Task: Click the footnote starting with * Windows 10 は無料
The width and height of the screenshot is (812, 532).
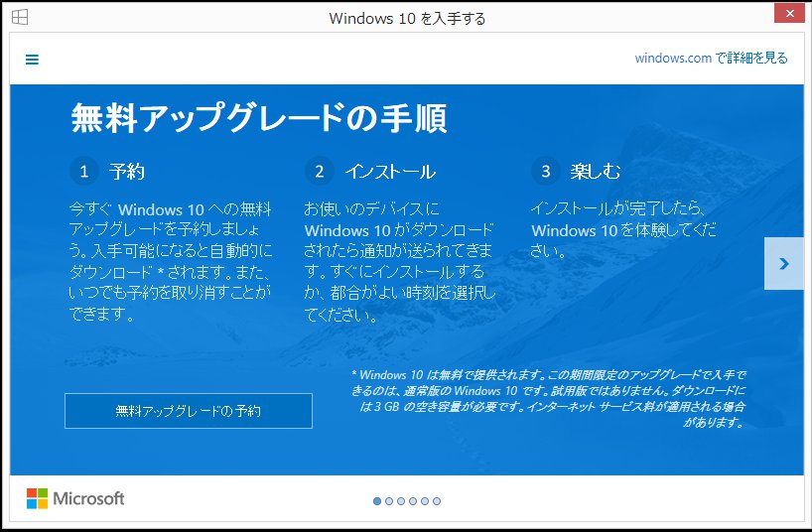Action: 549,398
